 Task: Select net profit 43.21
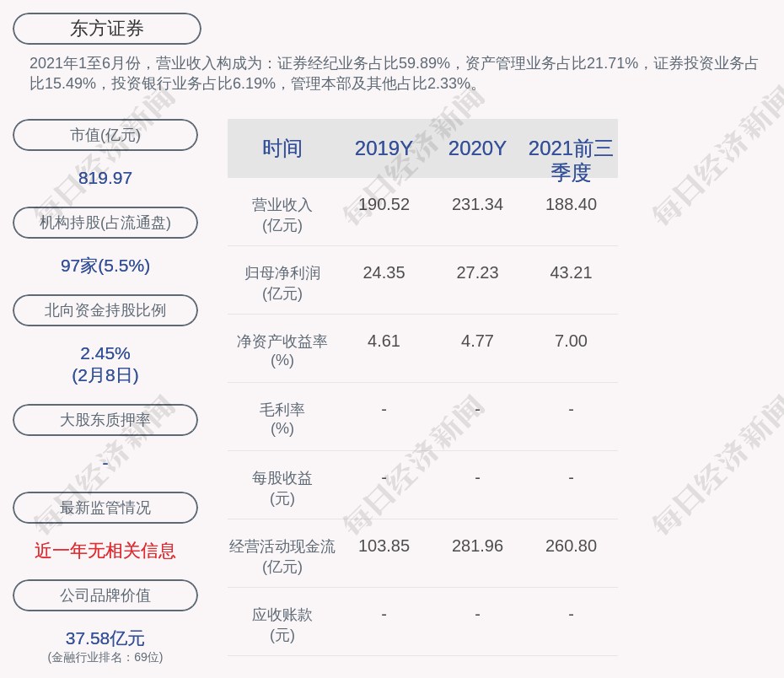[571, 272]
